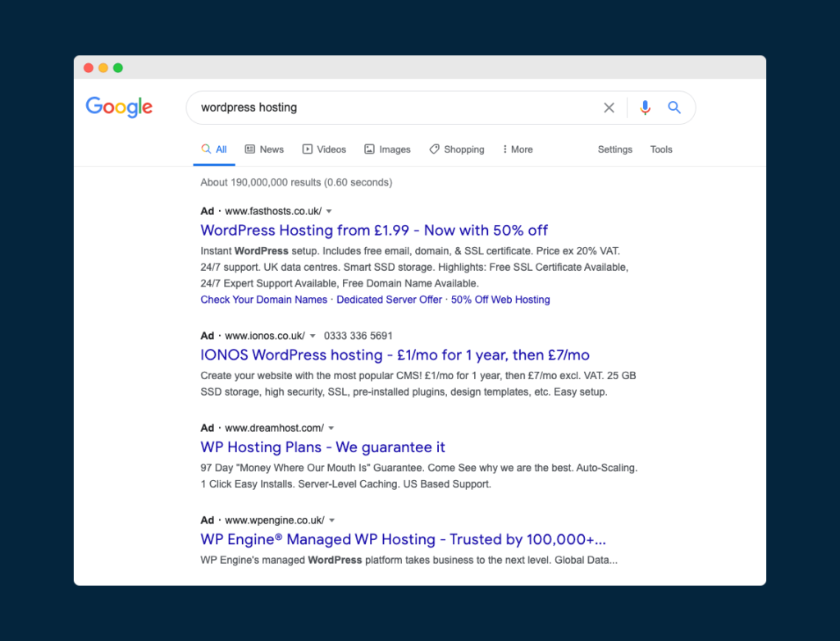
Task: Expand the dropdown arrow next to www.wpengine.co.uk
Action: click(331, 520)
